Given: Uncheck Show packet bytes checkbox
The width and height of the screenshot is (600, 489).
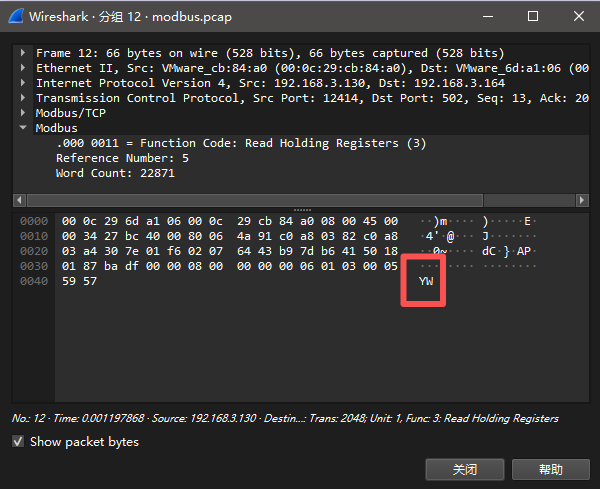Looking at the screenshot, I should click(19, 442).
